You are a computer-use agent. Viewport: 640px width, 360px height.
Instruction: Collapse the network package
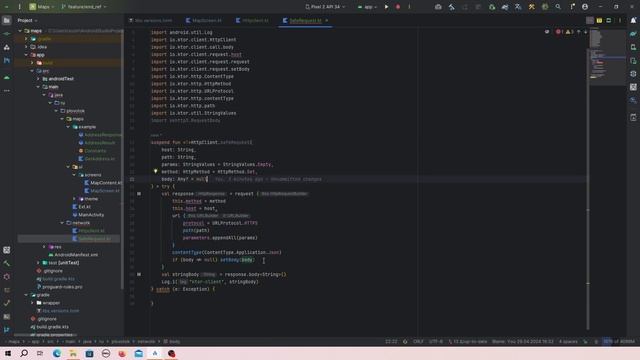(62, 223)
